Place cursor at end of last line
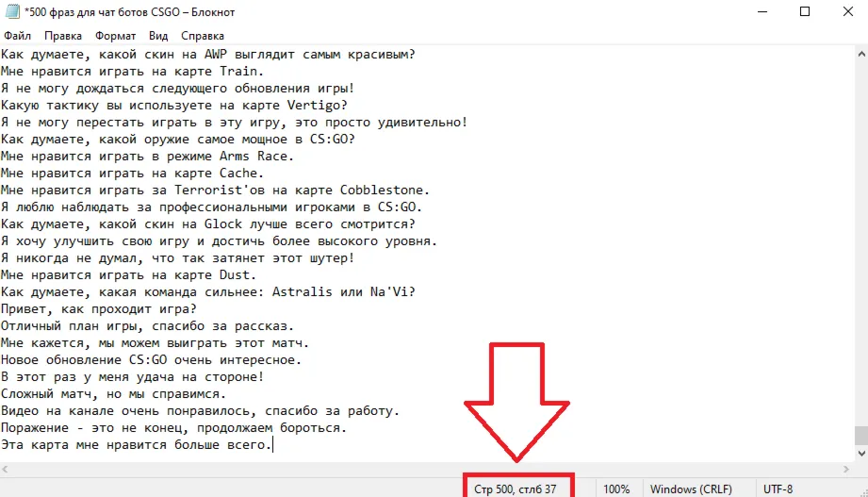The height and width of the screenshot is (497, 868). [x=273, y=445]
